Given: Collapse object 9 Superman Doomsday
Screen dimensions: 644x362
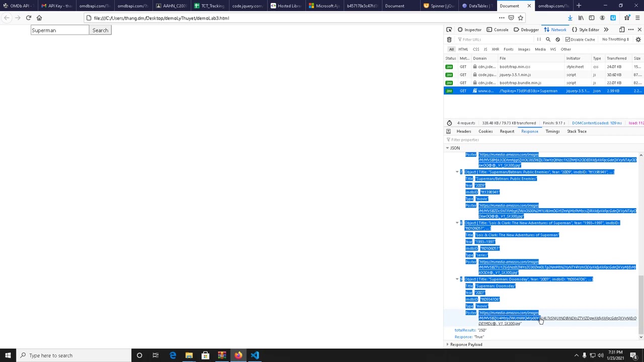Looking at the screenshot, I should 457,279.
